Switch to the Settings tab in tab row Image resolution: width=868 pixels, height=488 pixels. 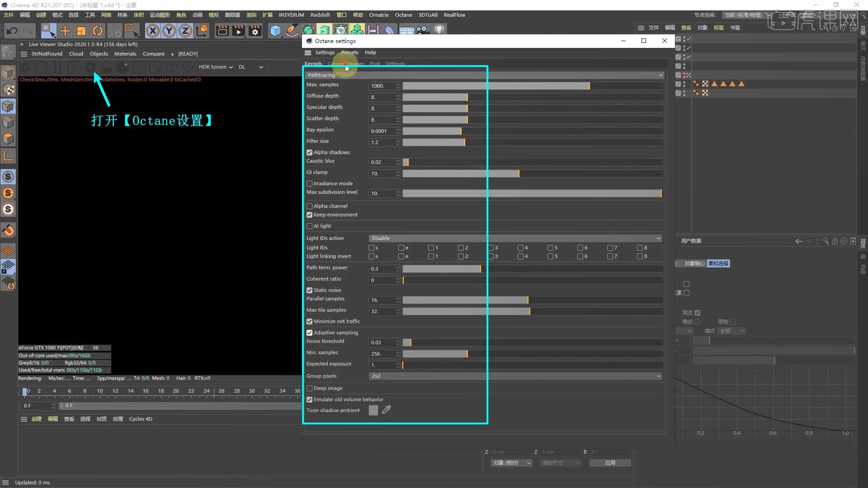click(x=395, y=64)
